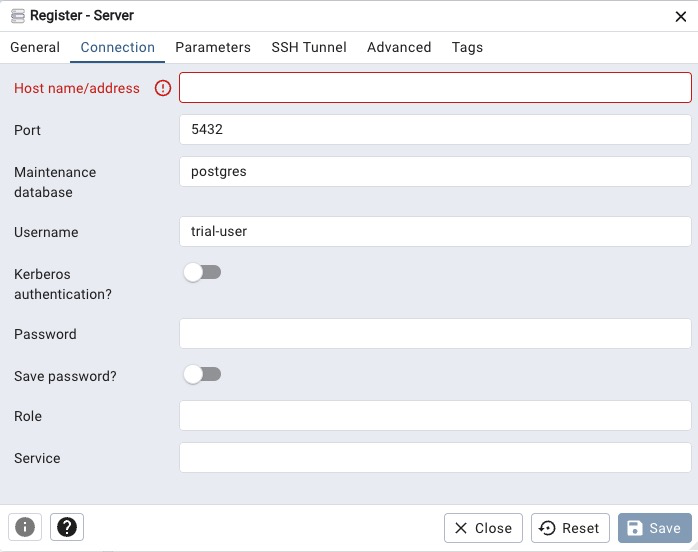Click the Reset button
This screenshot has width=698, height=552.
570,528
